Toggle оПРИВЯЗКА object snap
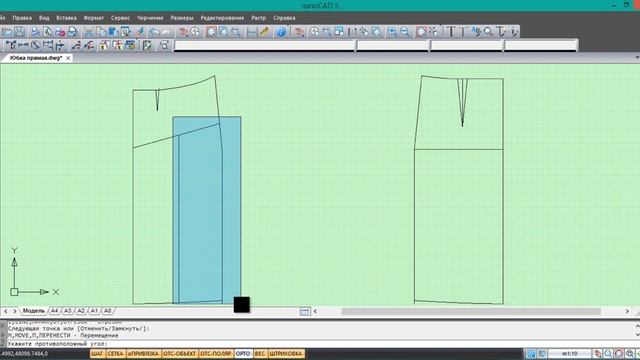640x360 pixels. point(144,353)
